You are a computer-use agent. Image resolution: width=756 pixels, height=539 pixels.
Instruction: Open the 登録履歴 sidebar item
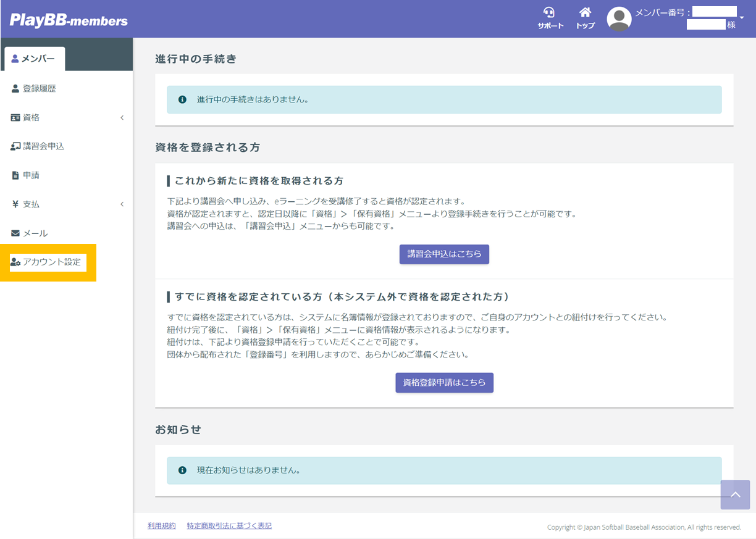click(x=40, y=88)
